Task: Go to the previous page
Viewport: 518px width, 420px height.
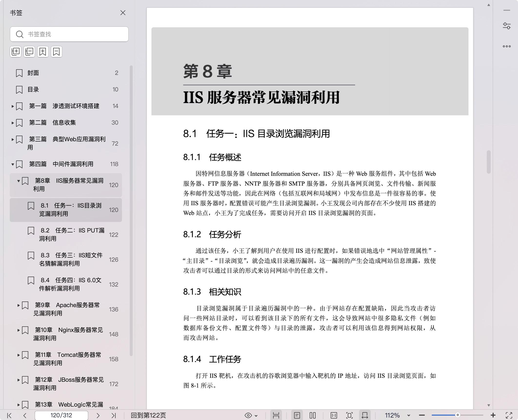Action: tap(25, 415)
